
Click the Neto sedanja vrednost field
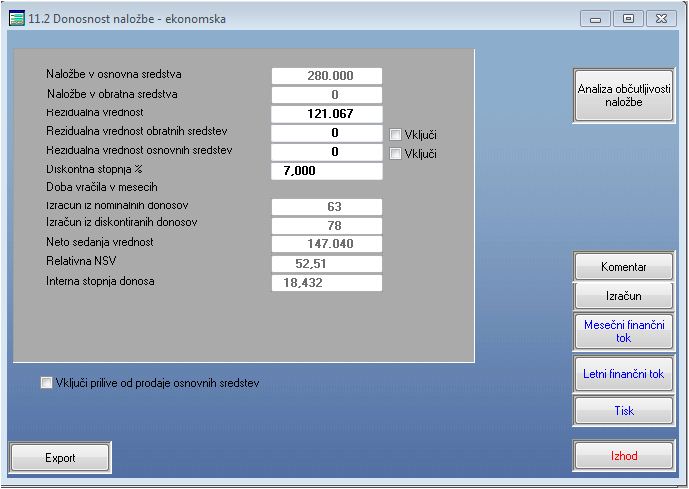(x=326, y=244)
